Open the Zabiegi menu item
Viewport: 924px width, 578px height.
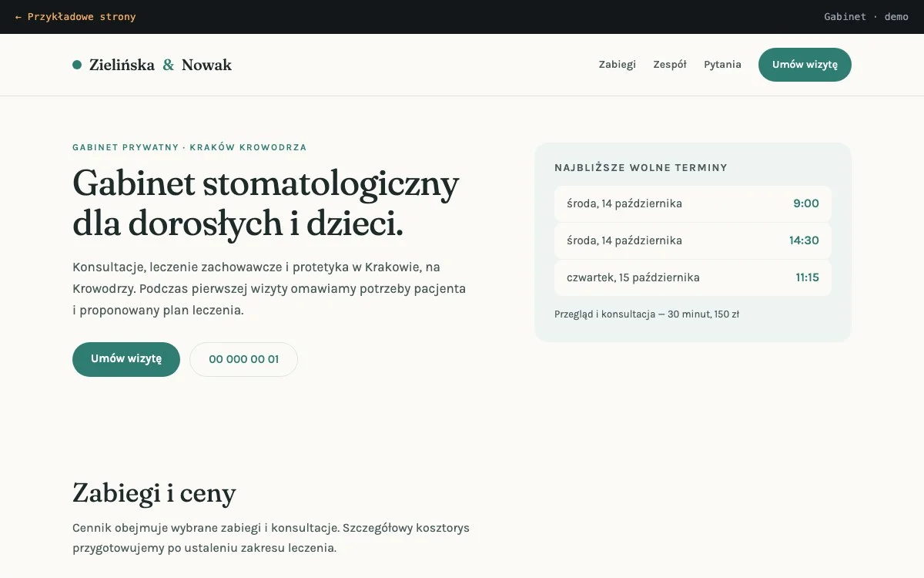pos(618,65)
